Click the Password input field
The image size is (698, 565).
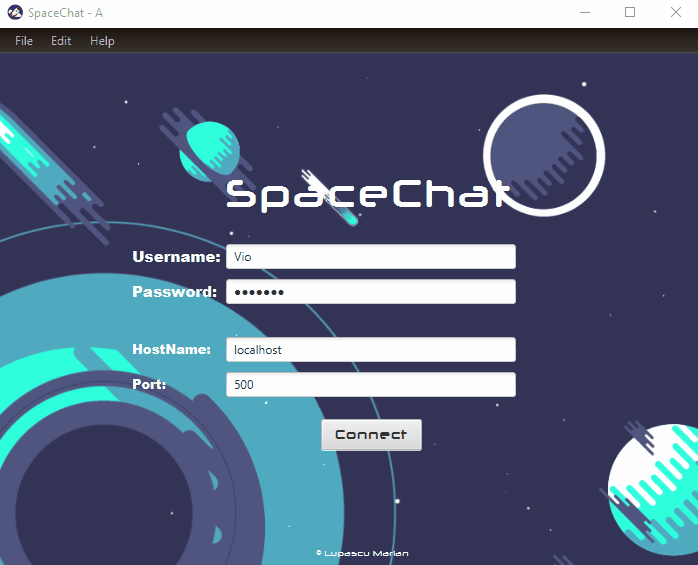pyautogui.click(x=371, y=292)
